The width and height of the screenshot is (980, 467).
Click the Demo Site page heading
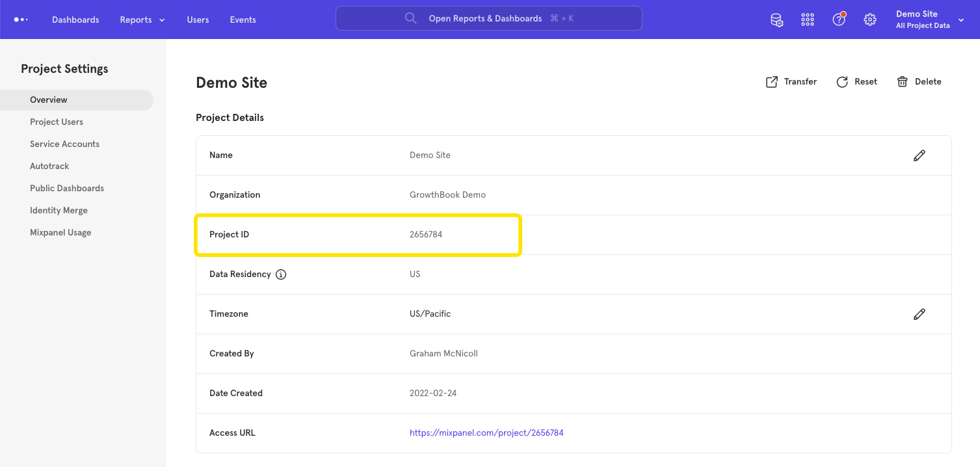[x=232, y=83]
